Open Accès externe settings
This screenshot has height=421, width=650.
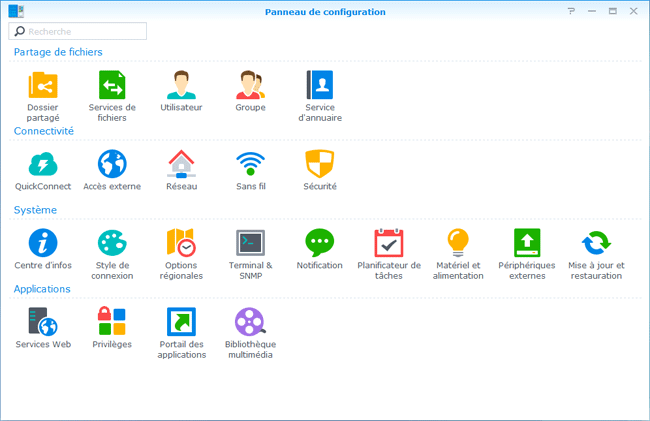point(112,163)
